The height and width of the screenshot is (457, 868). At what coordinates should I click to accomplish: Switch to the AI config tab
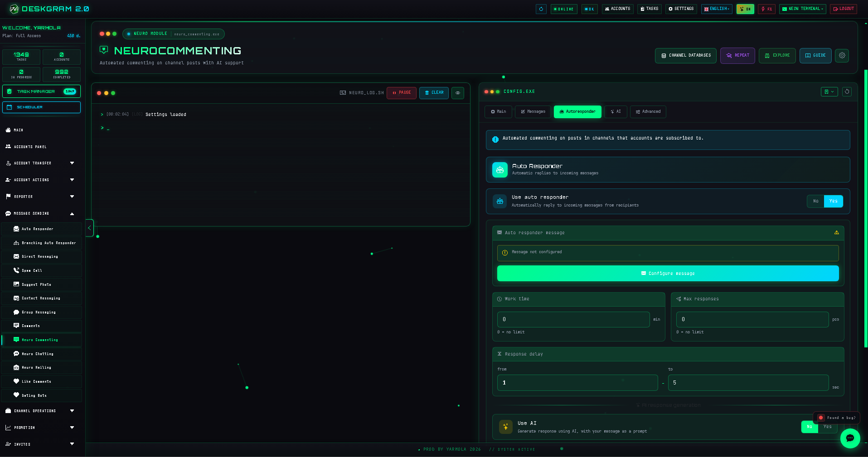click(x=616, y=112)
